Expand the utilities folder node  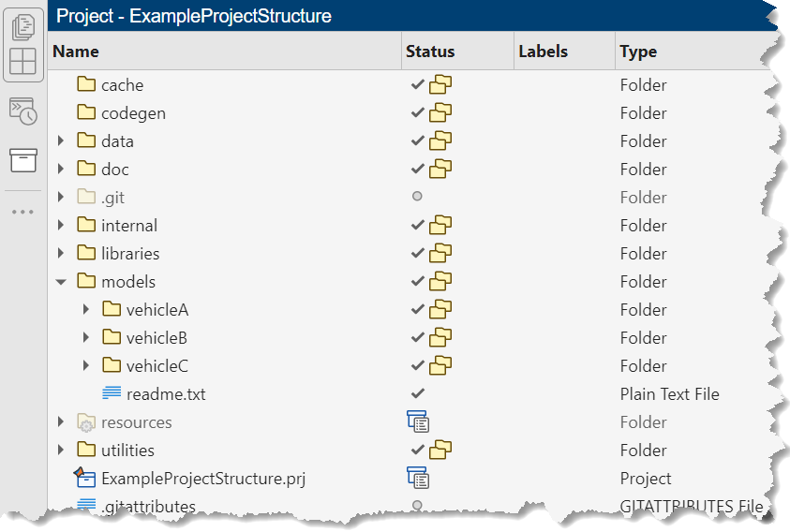click(61, 451)
